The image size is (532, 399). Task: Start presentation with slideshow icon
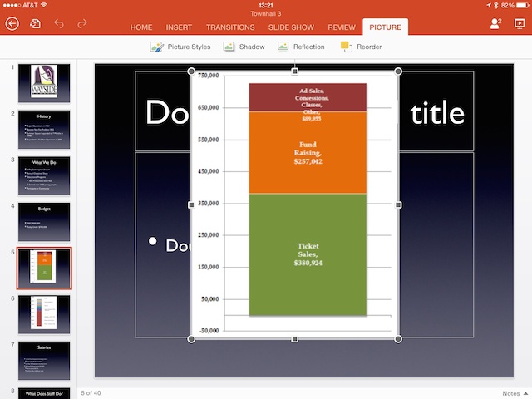click(520, 24)
